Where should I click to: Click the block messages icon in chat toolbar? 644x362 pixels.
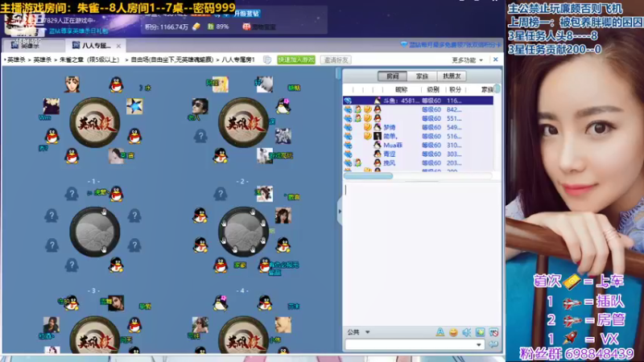[x=493, y=332]
